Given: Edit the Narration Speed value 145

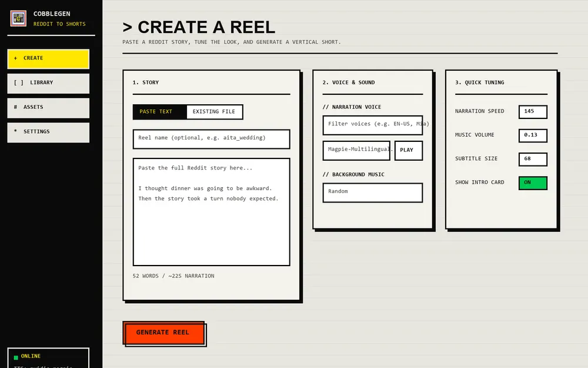Looking at the screenshot, I should click(x=533, y=112).
